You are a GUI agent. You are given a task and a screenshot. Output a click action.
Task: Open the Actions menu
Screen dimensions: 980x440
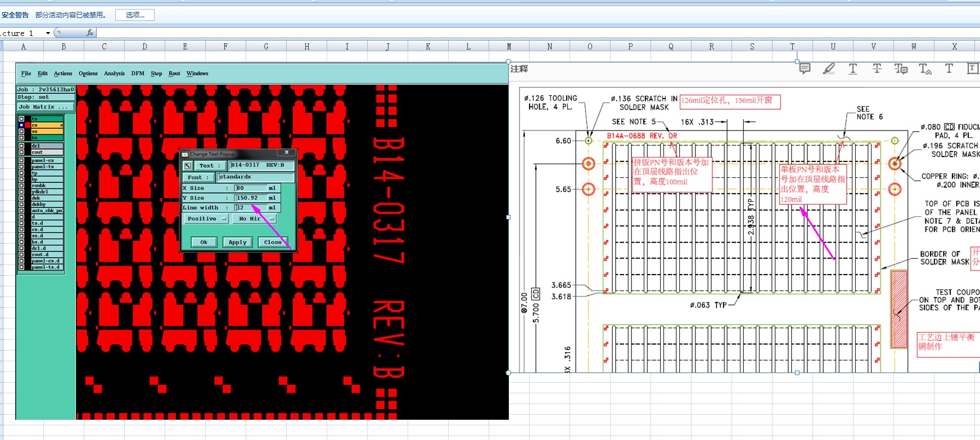tap(63, 73)
